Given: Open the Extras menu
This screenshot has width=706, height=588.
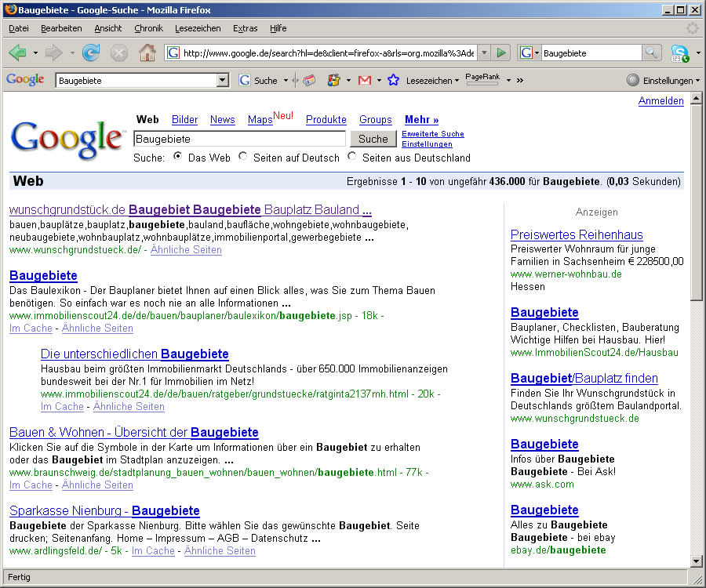Looking at the screenshot, I should point(245,28).
